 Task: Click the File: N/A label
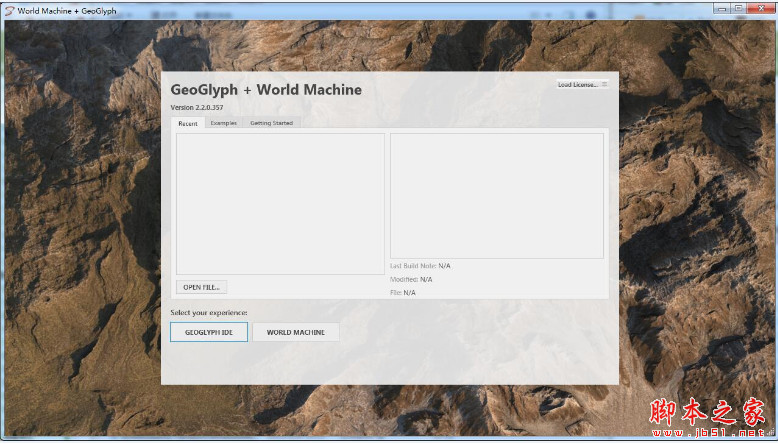pyautogui.click(x=403, y=293)
